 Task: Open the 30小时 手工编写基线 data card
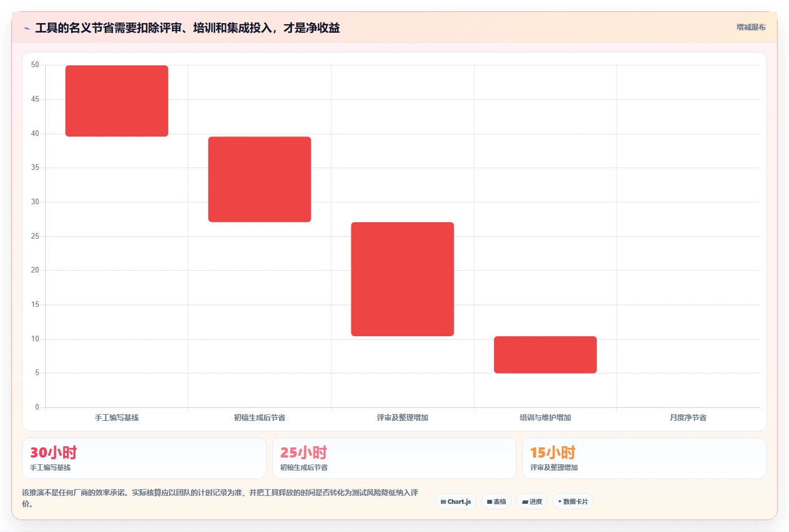click(144, 458)
